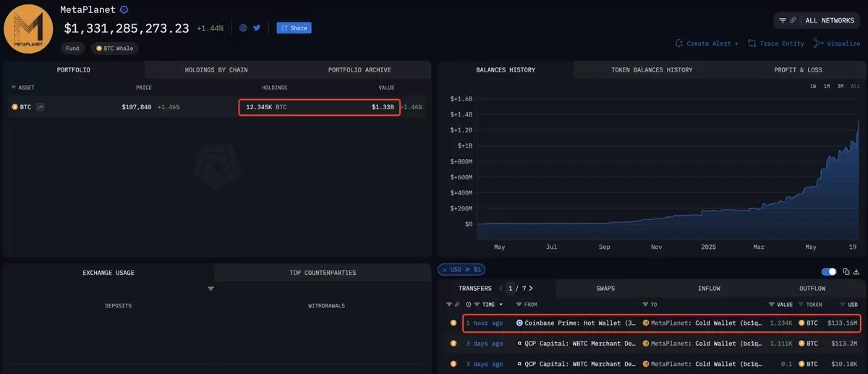Click the BTC coin icon in portfolio row
The width and height of the screenshot is (868, 374).
coord(14,107)
